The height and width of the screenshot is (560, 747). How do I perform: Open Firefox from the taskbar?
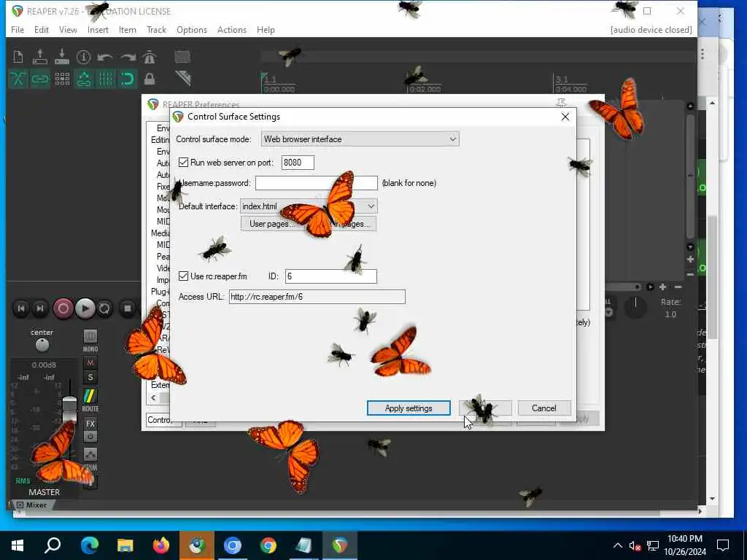(160, 545)
